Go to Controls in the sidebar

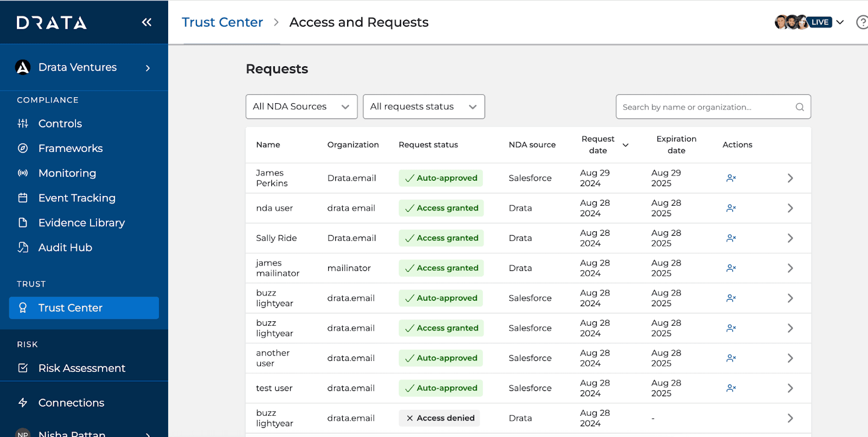coord(60,124)
